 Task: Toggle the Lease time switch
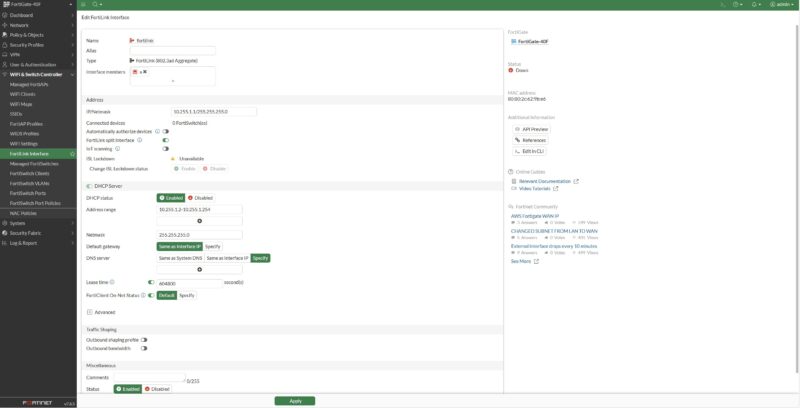151,282
